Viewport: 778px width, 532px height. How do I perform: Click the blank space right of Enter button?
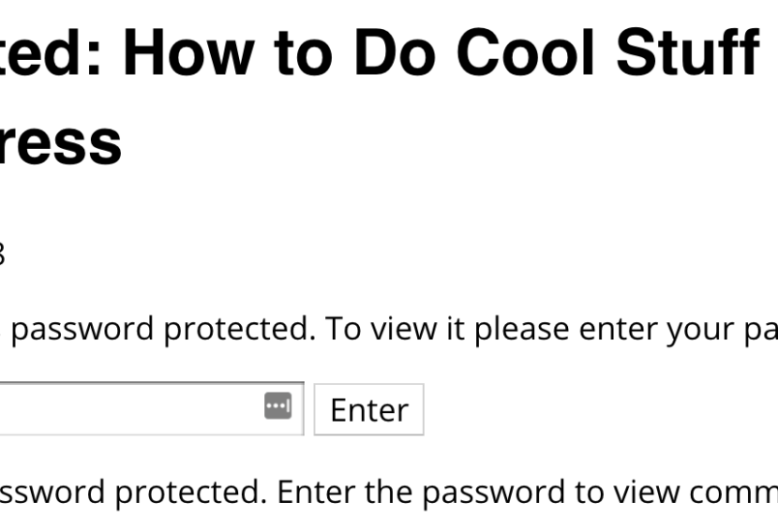(x=595, y=409)
